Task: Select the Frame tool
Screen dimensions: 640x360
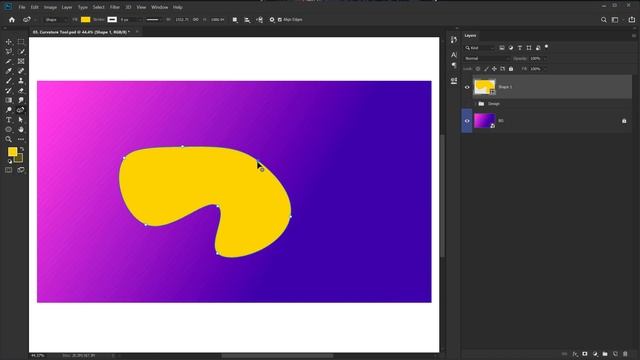Action: (21, 61)
